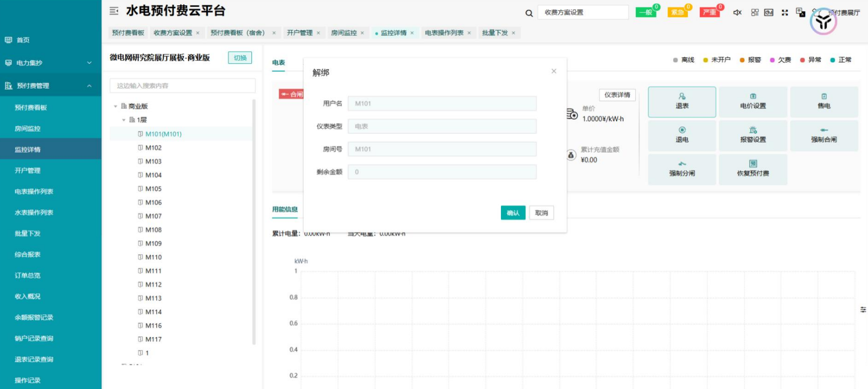Select room M112 in the tree
Screen dimensions: 868x389
coord(153,284)
